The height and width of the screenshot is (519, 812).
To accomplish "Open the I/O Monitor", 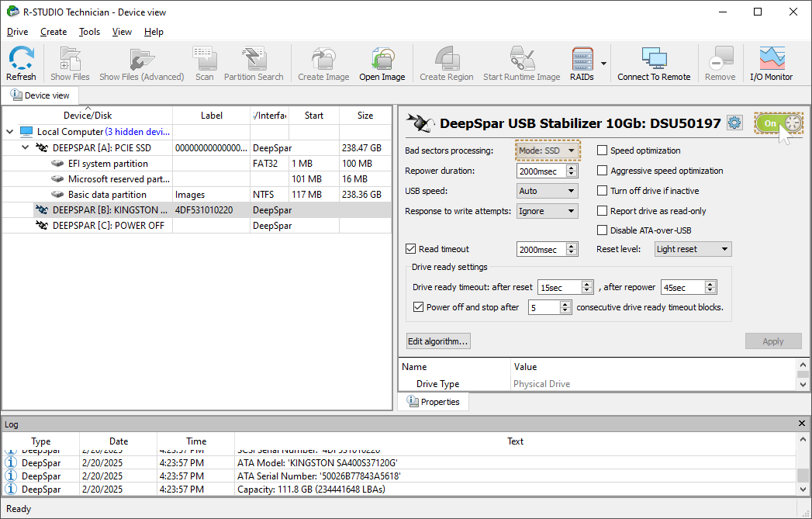I will [772, 58].
